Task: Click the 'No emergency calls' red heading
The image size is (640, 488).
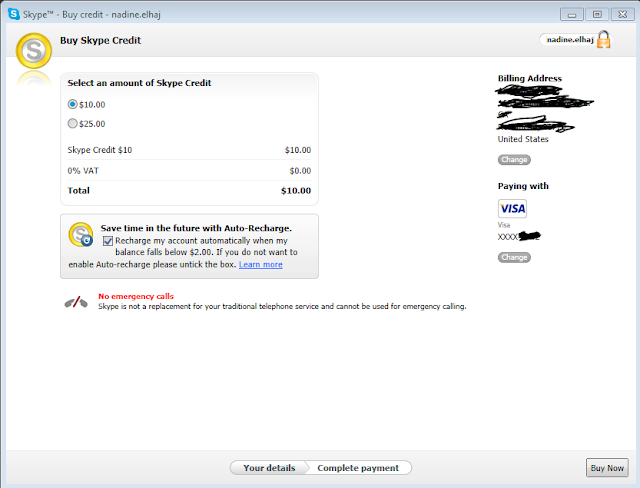Action: [x=136, y=296]
